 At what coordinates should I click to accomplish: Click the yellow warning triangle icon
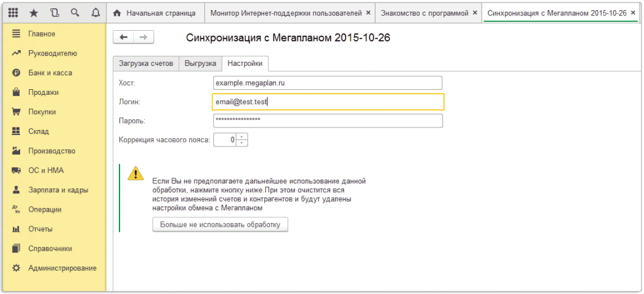point(136,173)
